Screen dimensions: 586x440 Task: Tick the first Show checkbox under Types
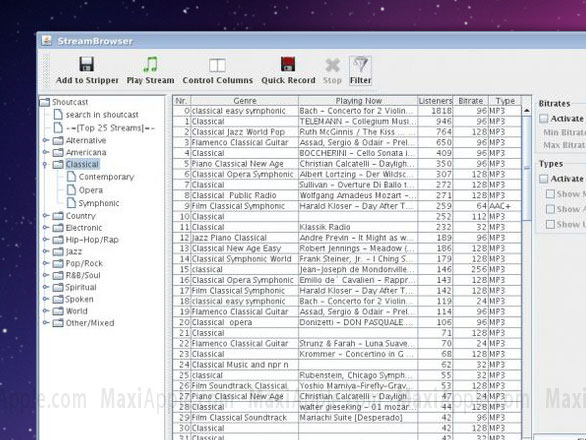[550, 194]
